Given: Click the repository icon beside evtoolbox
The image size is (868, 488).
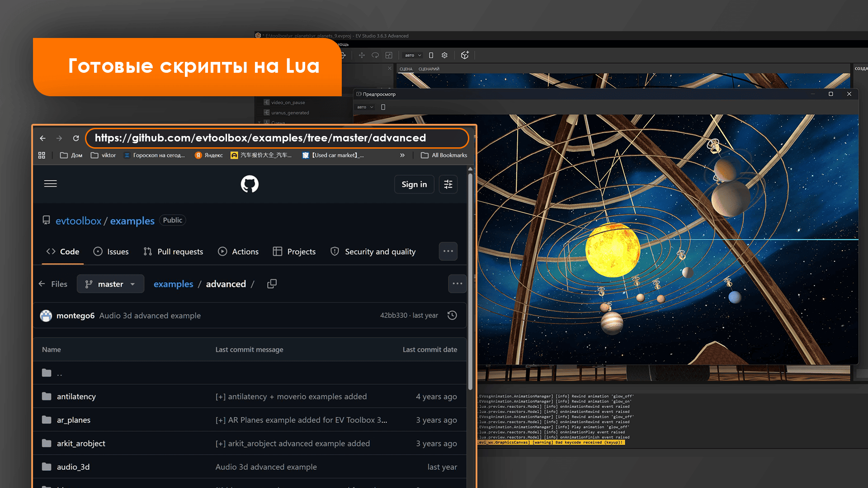Looking at the screenshot, I should tap(46, 220).
